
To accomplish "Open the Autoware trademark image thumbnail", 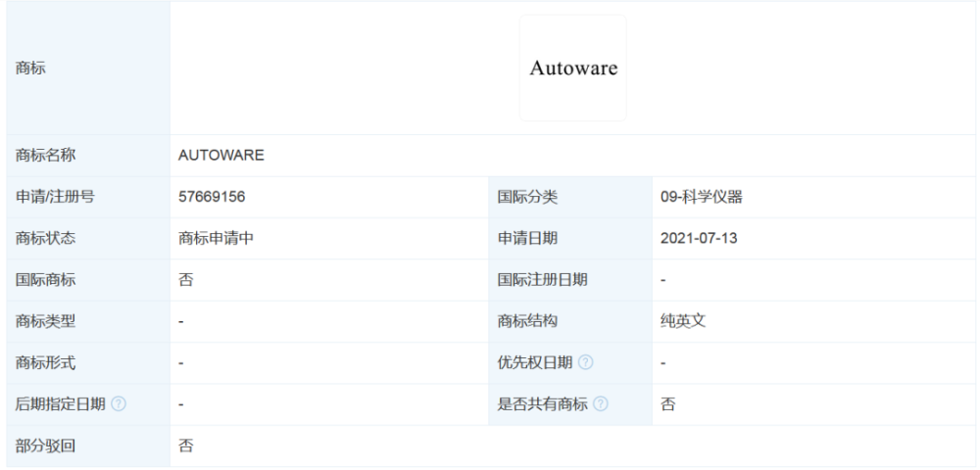I will coord(573,68).
